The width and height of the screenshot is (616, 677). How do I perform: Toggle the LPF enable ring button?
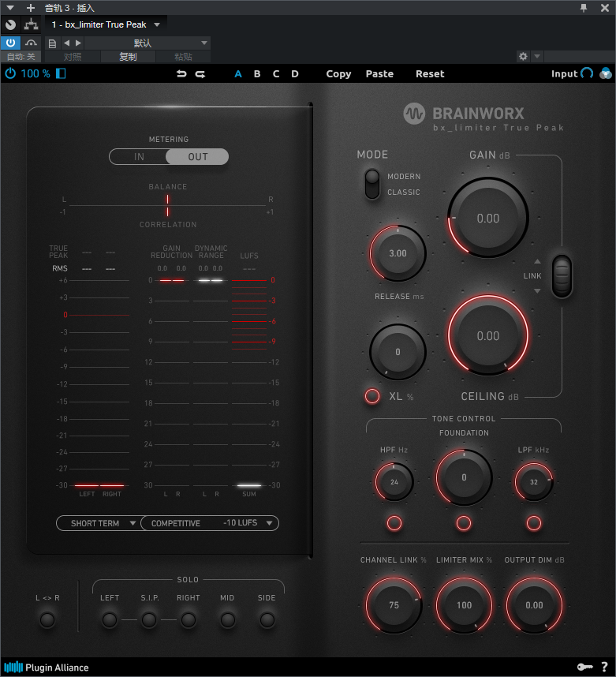533,523
